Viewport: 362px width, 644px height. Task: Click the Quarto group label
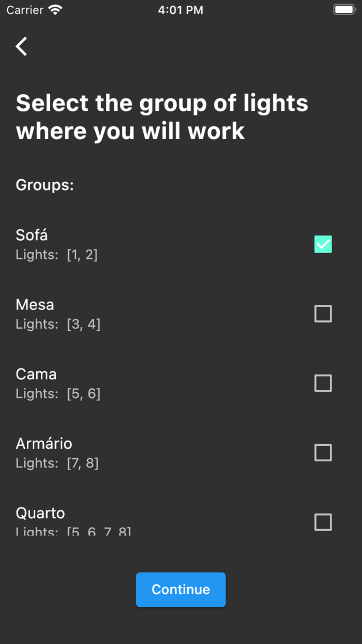tap(40, 513)
